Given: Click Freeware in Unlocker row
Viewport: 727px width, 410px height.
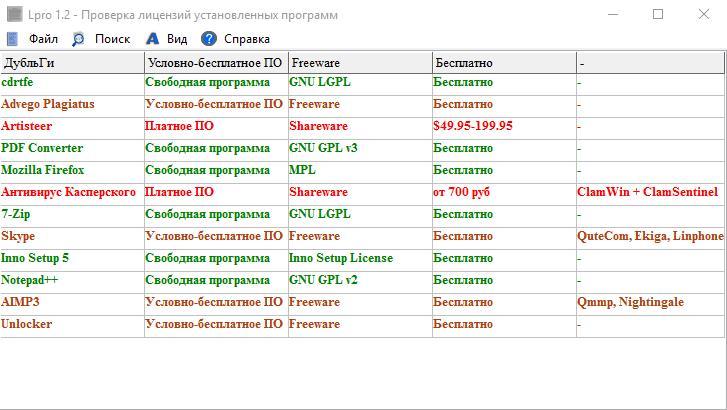Looking at the screenshot, I should 314,324.
